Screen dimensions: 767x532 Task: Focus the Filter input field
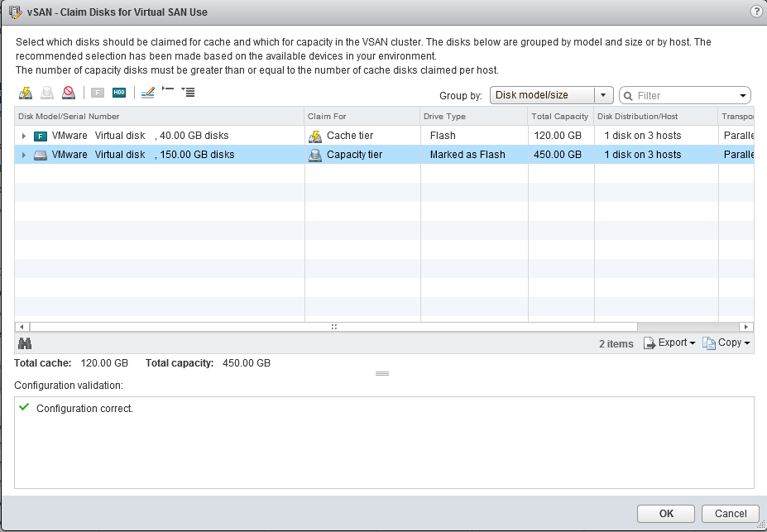(x=685, y=95)
